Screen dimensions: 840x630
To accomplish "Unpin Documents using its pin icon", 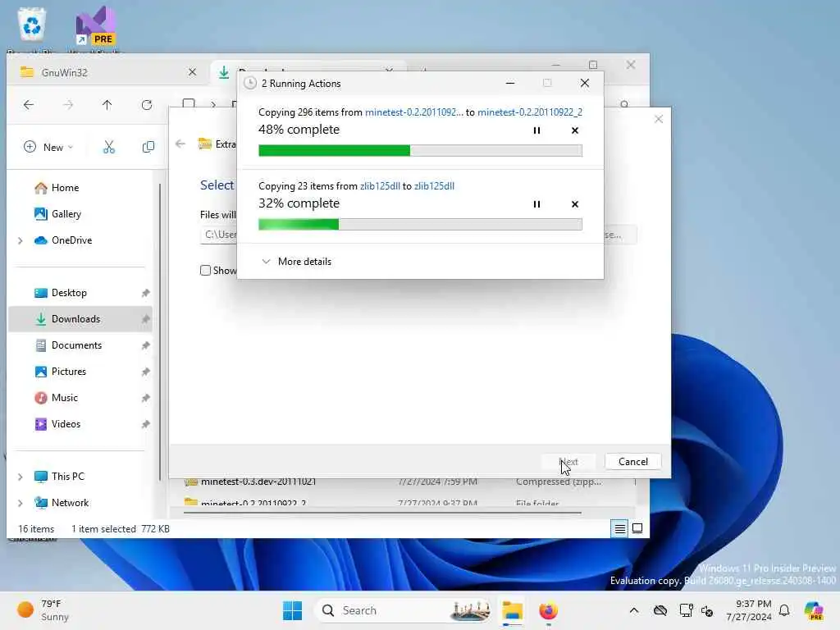I will (x=145, y=345).
